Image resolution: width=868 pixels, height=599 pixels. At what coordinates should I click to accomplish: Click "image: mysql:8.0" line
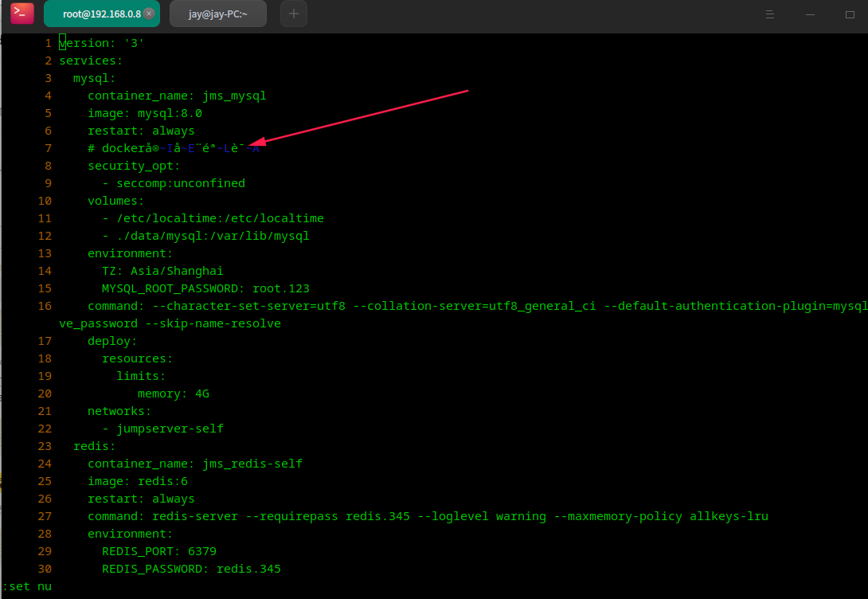pyautogui.click(x=144, y=113)
